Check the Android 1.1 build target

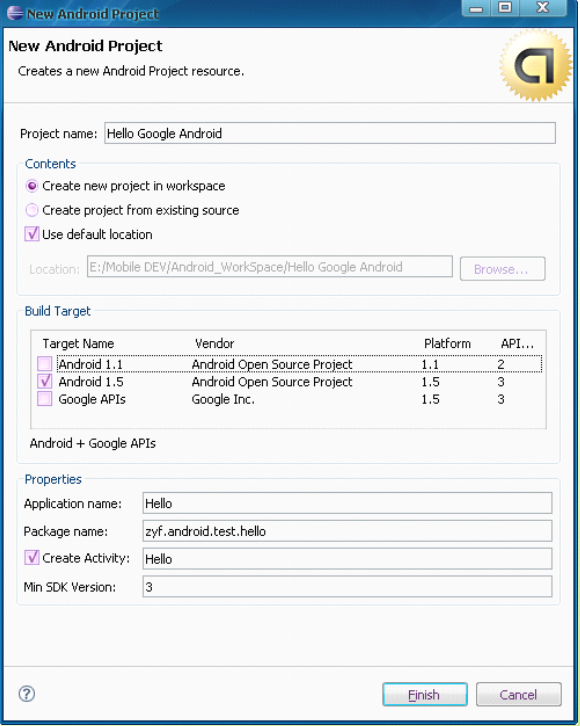44,364
